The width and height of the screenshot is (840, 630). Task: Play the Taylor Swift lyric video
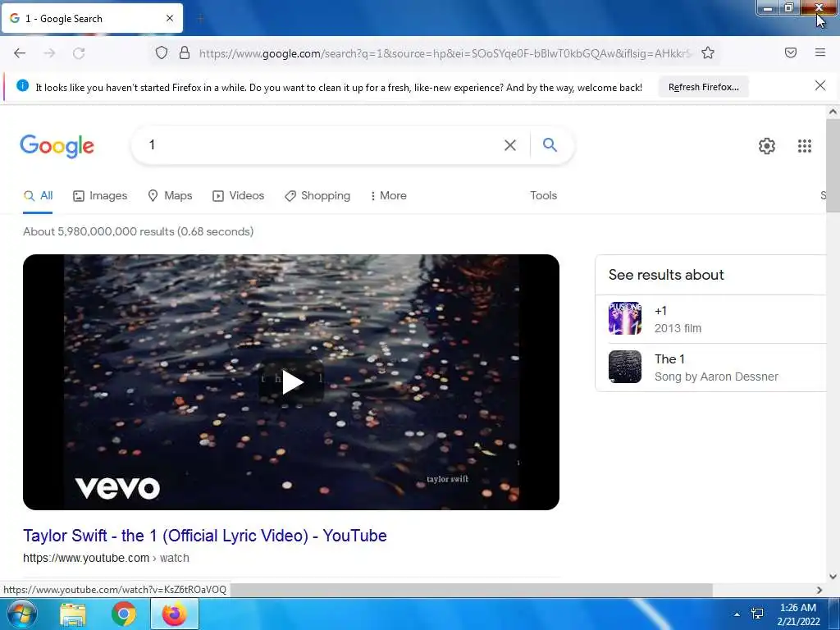[291, 382]
